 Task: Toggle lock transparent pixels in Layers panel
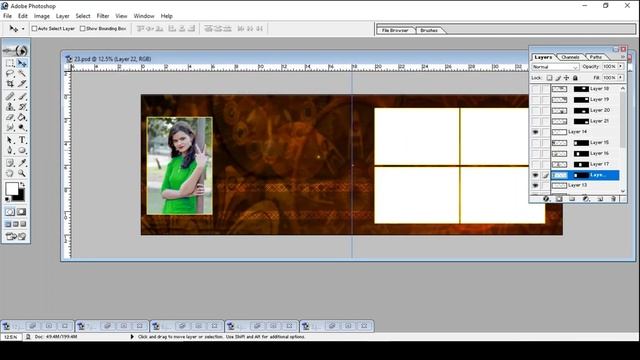(x=549, y=78)
